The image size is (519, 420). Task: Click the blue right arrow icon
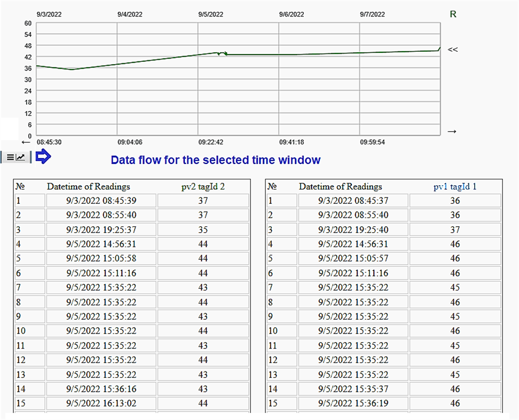pyautogui.click(x=43, y=156)
